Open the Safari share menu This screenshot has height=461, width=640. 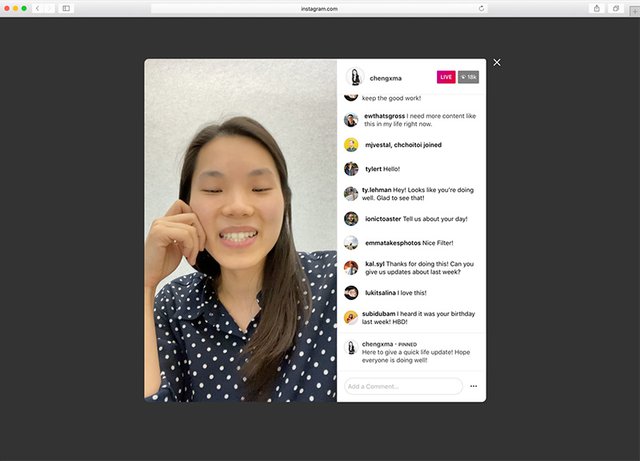(x=597, y=8)
